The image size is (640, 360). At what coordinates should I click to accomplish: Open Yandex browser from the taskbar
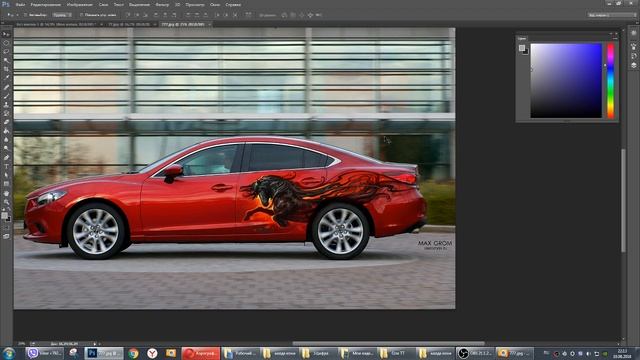pos(152,353)
